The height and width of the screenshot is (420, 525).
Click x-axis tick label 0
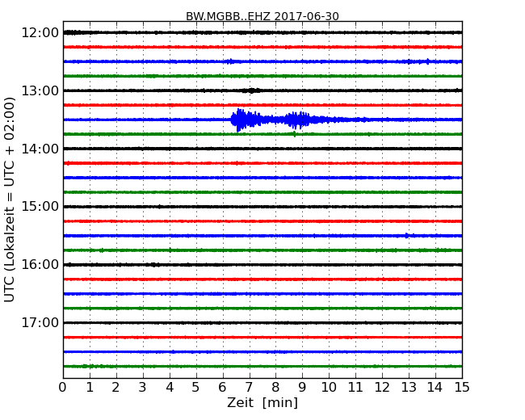click(63, 388)
